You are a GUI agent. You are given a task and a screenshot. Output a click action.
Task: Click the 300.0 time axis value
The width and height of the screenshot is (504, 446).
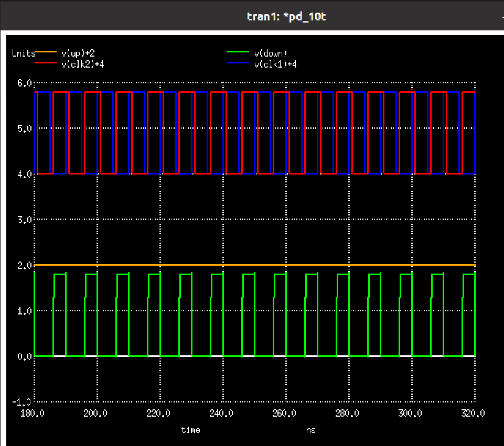point(410,414)
